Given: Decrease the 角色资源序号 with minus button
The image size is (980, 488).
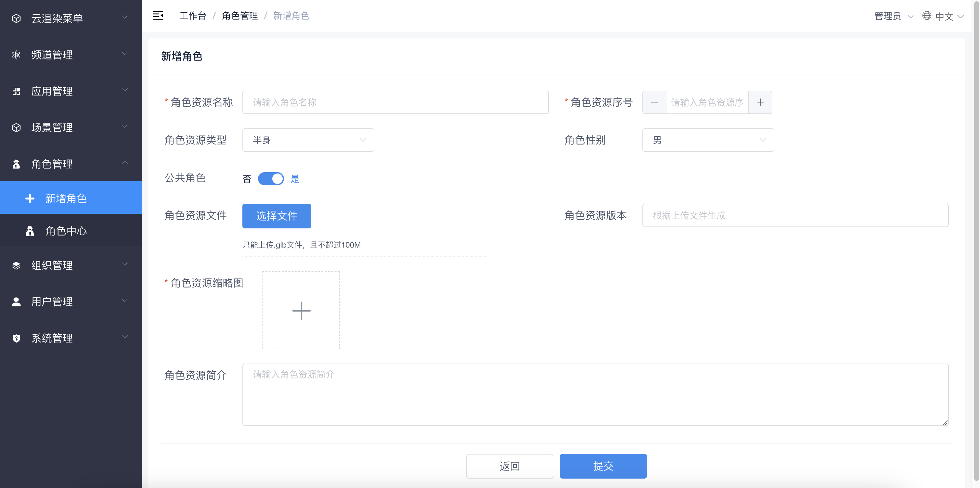Looking at the screenshot, I should 654,102.
